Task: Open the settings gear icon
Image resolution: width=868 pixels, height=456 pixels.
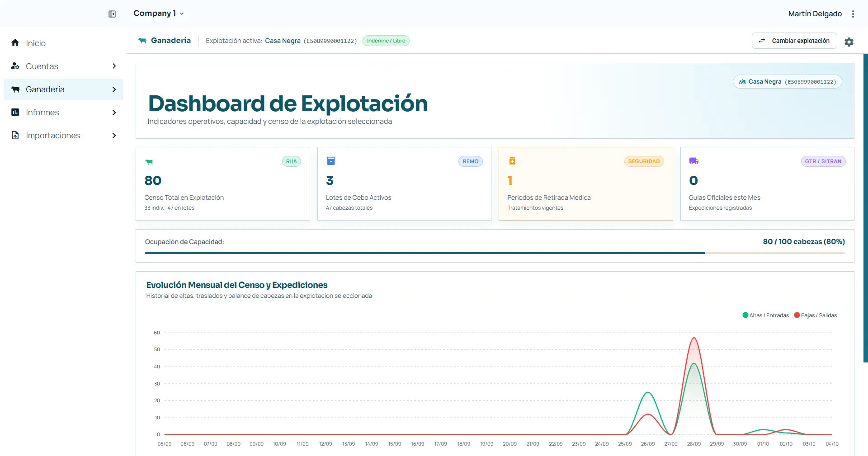Action: pyautogui.click(x=849, y=42)
